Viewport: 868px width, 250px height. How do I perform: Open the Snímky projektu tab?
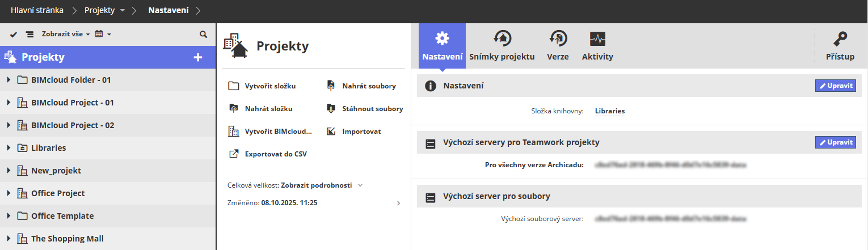502,46
